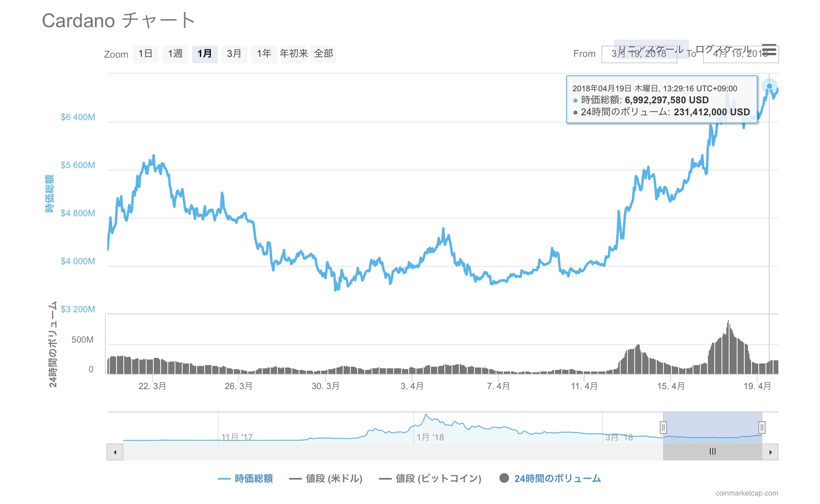This screenshot has width=820, height=504.
Task: Click the highlighted data point marker
Action: (x=769, y=86)
